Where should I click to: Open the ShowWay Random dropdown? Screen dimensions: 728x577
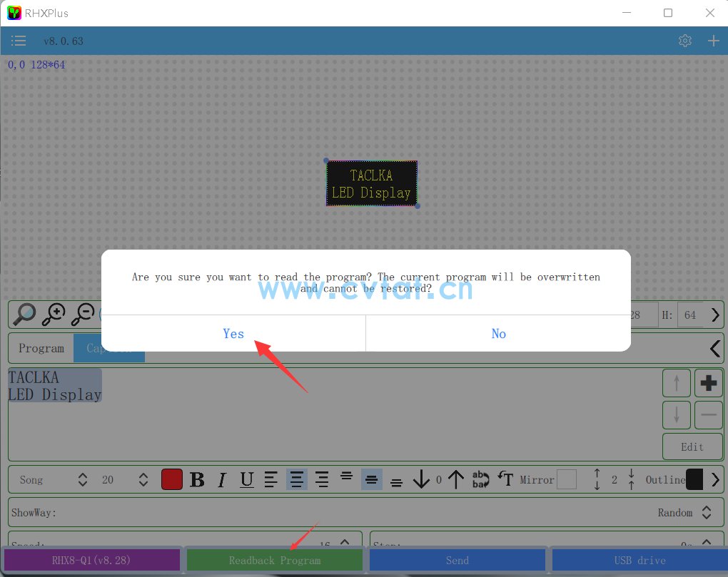tap(706, 513)
